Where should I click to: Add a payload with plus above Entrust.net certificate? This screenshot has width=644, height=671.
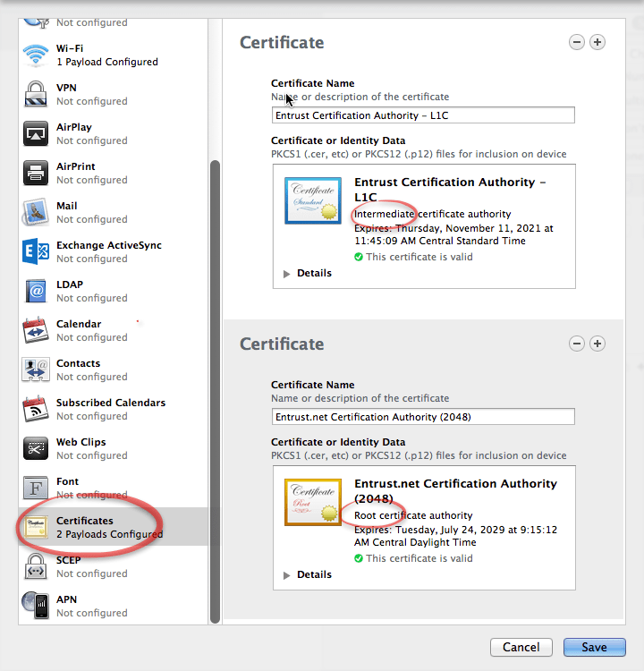(x=597, y=344)
